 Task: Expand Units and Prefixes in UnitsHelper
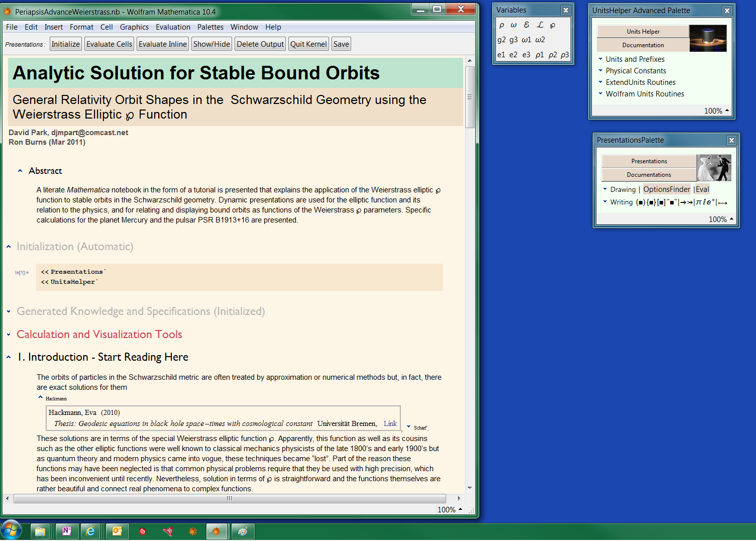click(600, 59)
